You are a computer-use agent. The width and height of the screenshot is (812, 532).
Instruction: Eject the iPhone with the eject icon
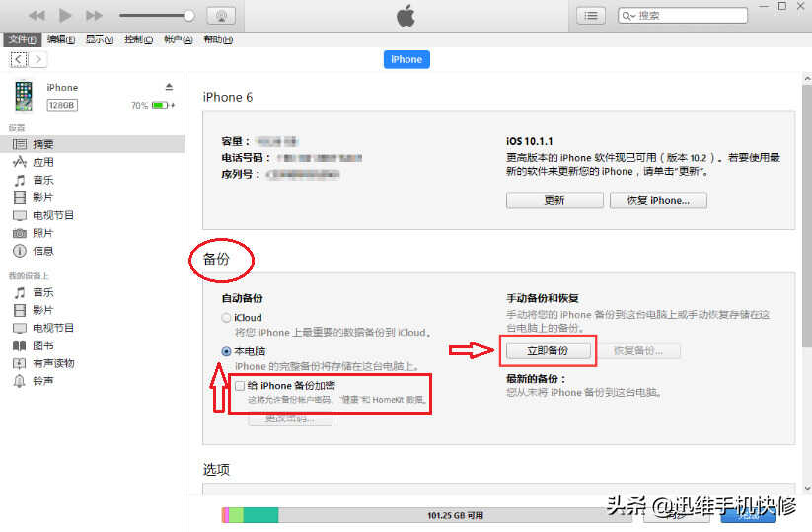coord(169,87)
